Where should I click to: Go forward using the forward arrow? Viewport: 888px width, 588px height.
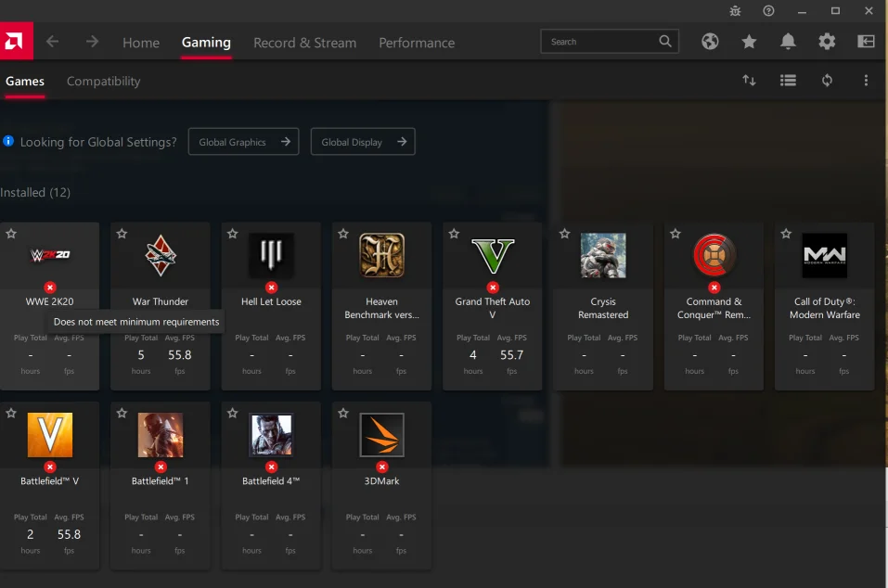92,42
